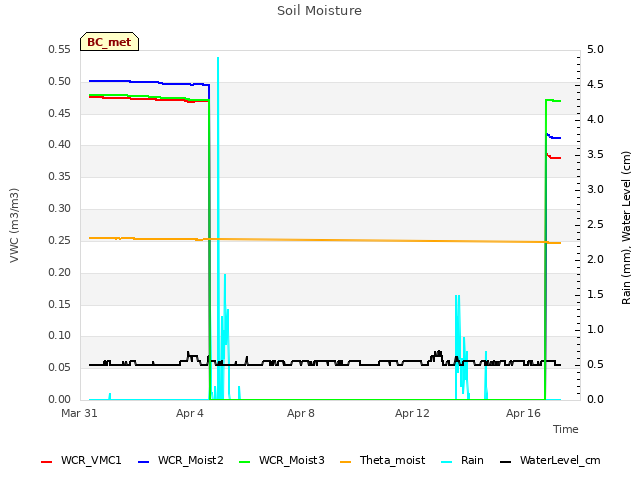Image resolution: width=640 pixels, height=480 pixels.
Task: Click the 0.20 left axis value
Action: point(60,272)
